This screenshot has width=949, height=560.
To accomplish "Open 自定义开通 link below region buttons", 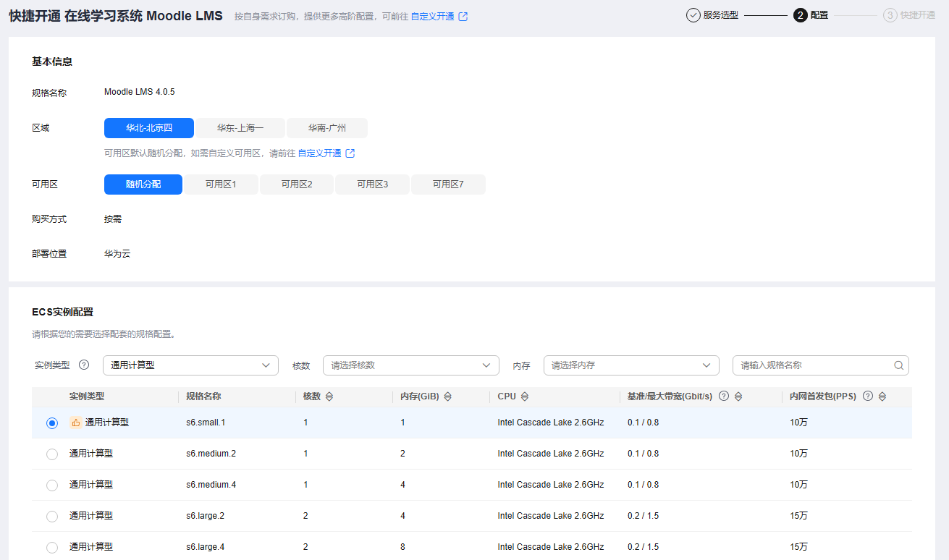I will pos(320,153).
